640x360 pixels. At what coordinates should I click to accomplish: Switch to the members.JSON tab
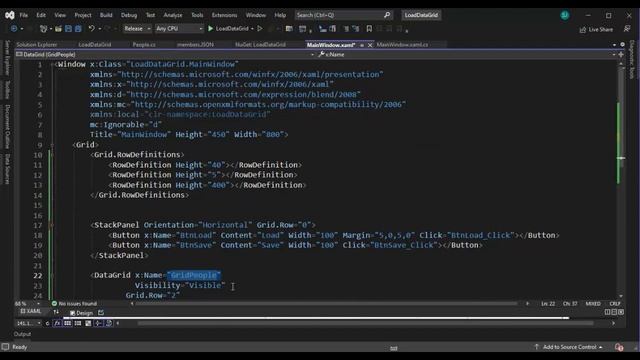point(195,44)
